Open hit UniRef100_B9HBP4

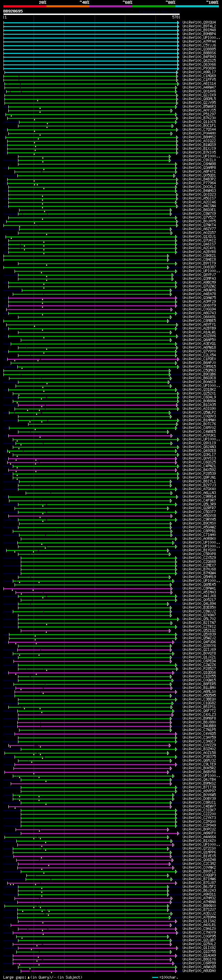(x=199, y=34)
